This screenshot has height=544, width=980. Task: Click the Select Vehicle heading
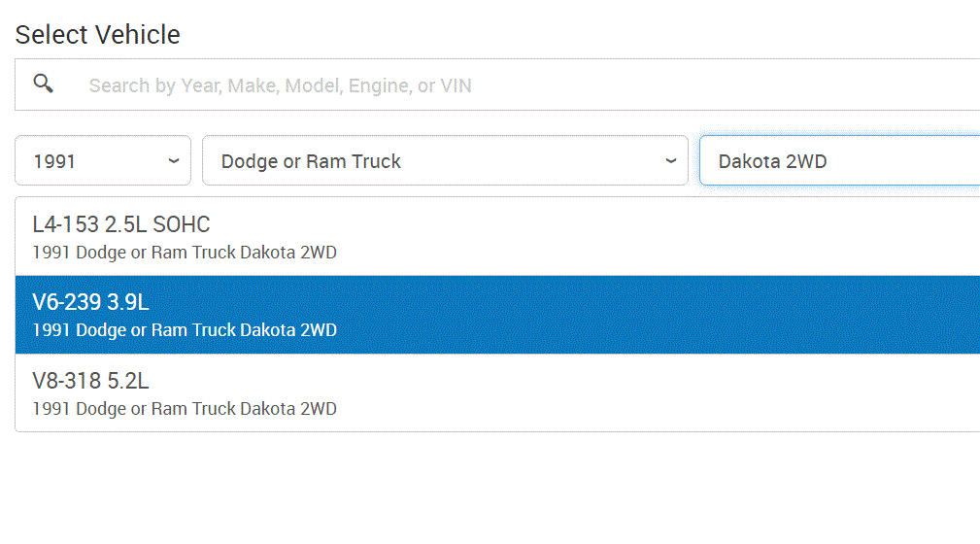97,35
